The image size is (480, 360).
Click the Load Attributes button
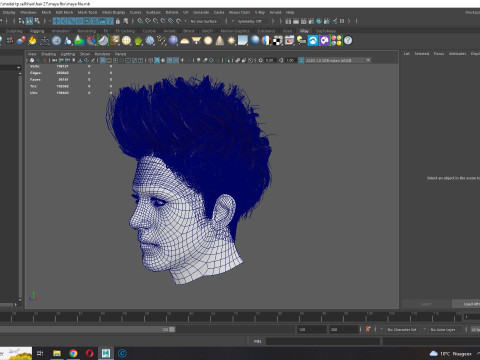click(x=467, y=304)
